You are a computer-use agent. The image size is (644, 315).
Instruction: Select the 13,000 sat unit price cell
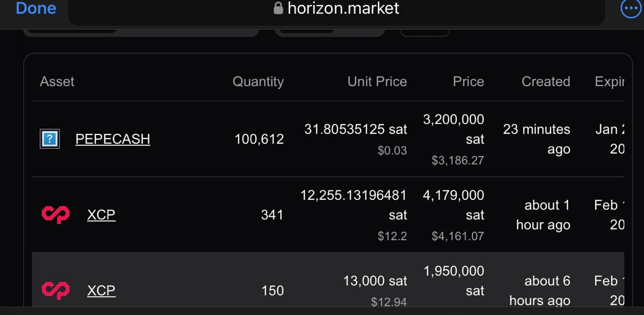click(x=375, y=281)
